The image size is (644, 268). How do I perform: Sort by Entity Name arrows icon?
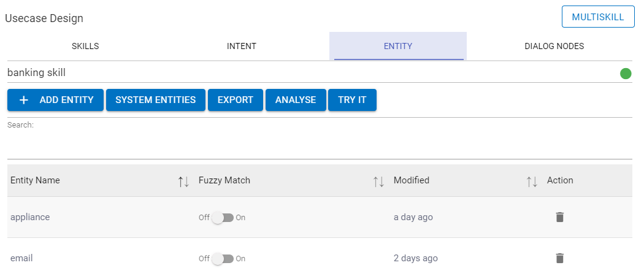click(183, 181)
